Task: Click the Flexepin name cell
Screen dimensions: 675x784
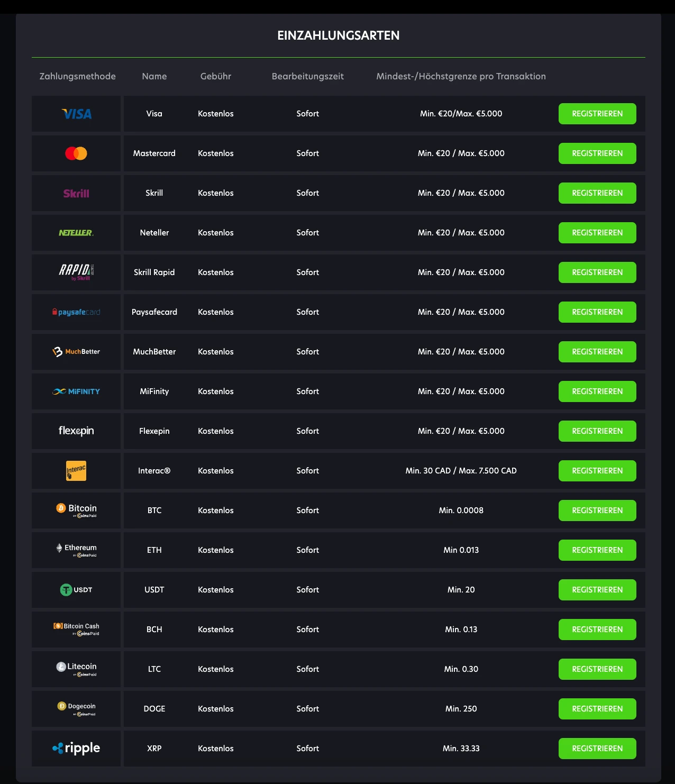Action: pos(154,431)
